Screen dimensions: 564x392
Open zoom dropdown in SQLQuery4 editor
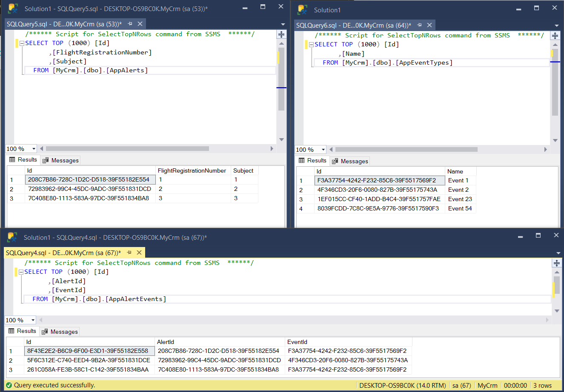(33, 320)
